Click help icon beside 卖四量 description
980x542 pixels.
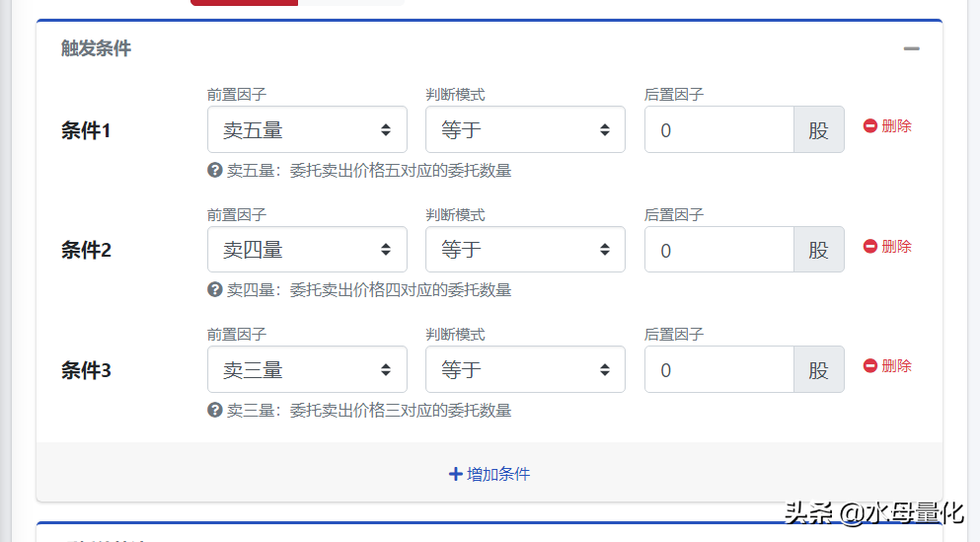[215, 289]
